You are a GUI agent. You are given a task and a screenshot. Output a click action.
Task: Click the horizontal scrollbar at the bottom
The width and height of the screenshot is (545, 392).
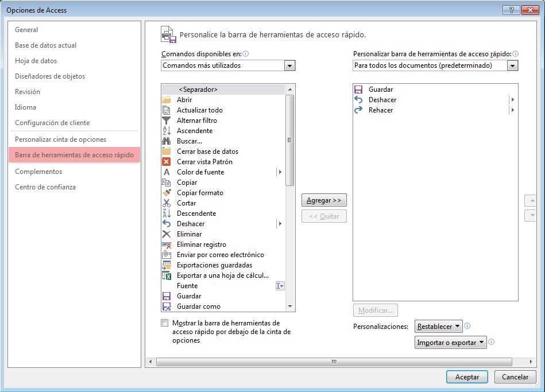(x=333, y=362)
